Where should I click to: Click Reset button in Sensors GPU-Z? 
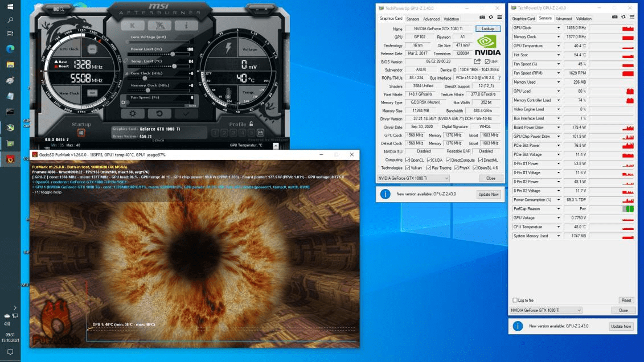[626, 300]
